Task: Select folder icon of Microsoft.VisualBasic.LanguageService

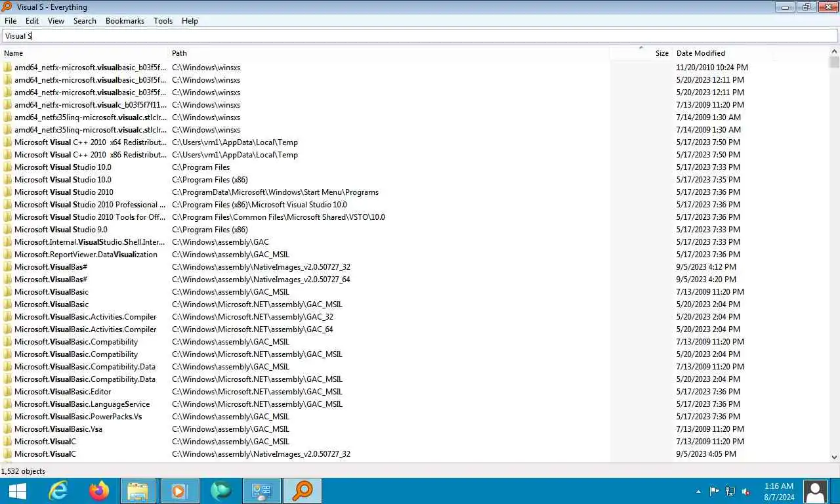Action: tap(8, 404)
